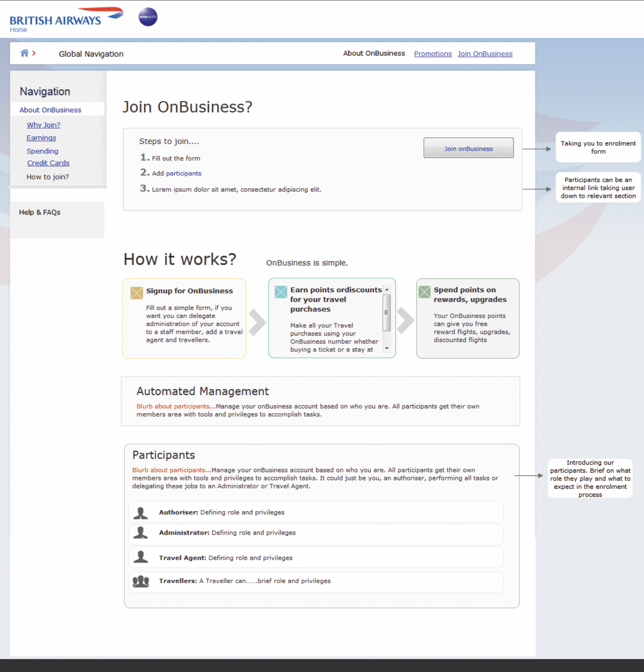Click scroll down arrow in Earn points card
This screenshot has width=644, height=672.
[x=387, y=348]
